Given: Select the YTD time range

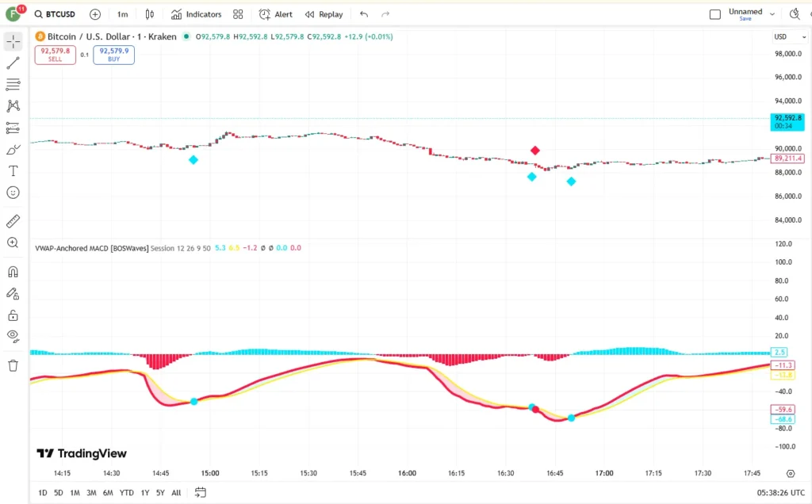Looking at the screenshot, I should (126, 492).
